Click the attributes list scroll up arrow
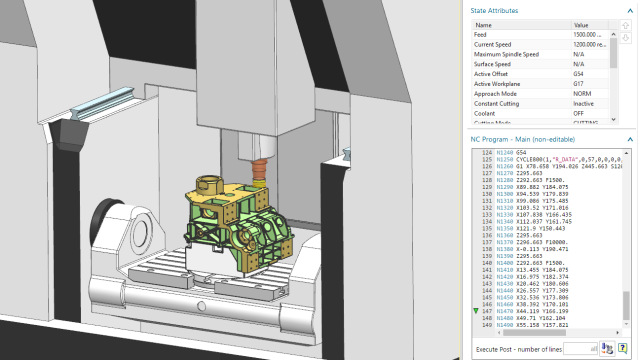This screenshot has width=640, height=360. [613, 34]
